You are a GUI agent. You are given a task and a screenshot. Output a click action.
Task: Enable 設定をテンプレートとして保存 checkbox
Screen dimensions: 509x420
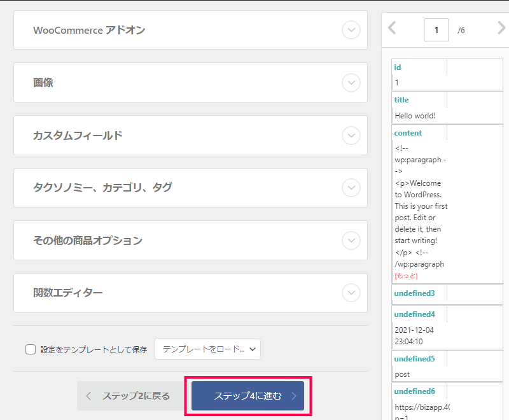click(31, 349)
